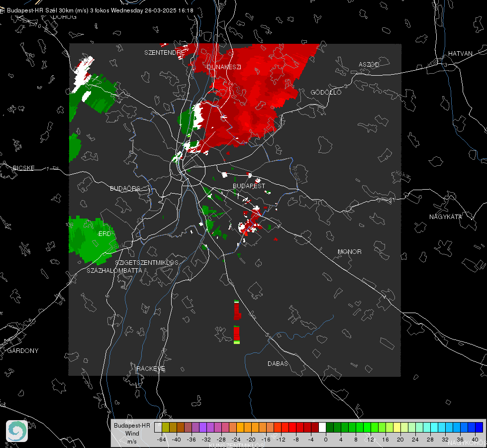
Task: Click the positive 20 legend scale value
Action: [400, 440]
